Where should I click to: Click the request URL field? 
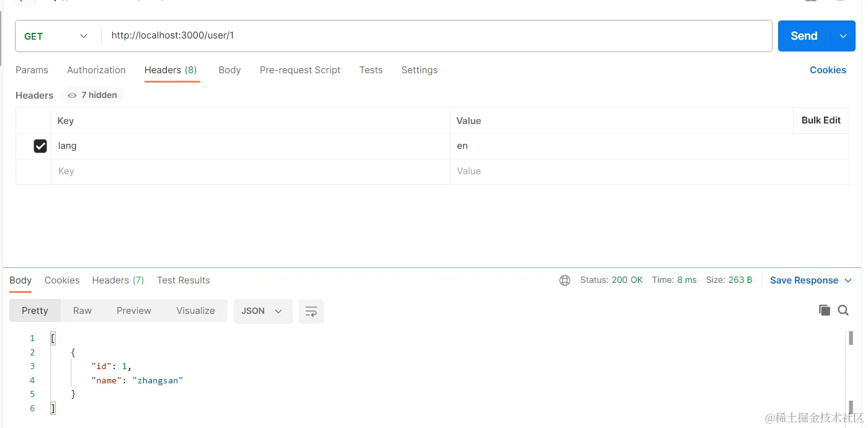[x=436, y=36]
